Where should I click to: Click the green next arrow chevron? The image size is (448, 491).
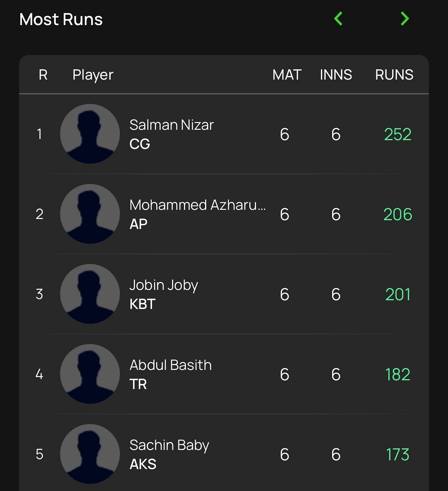point(405,19)
